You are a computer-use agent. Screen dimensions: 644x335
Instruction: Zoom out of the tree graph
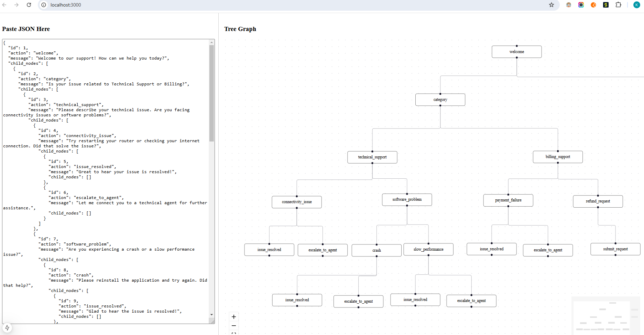point(234,326)
